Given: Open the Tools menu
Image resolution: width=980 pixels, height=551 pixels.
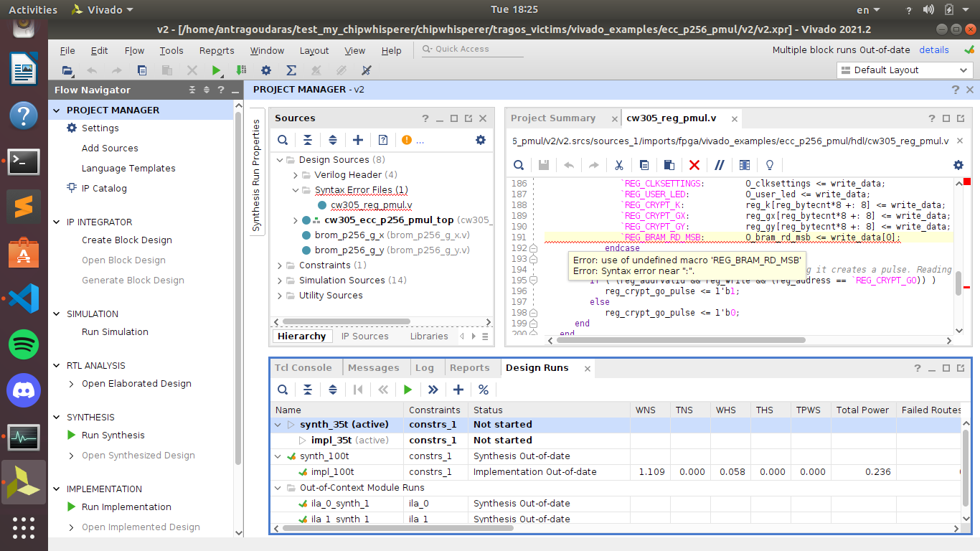Looking at the screenshot, I should 171,50.
